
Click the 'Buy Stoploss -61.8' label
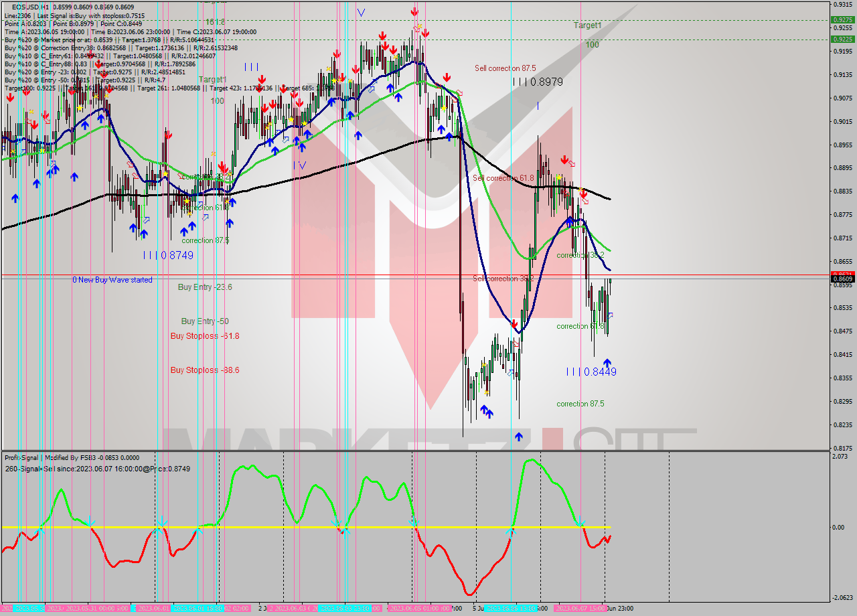coord(205,336)
